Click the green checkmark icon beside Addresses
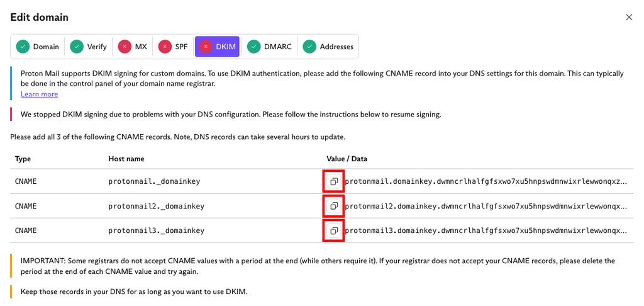The height and width of the screenshot is (306, 644). tap(309, 47)
